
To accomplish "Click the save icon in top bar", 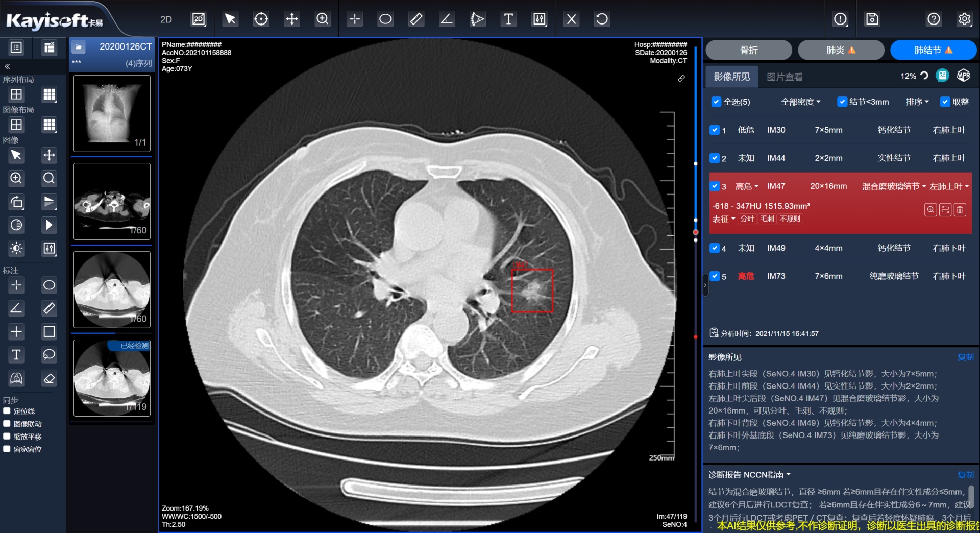I will click(872, 19).
